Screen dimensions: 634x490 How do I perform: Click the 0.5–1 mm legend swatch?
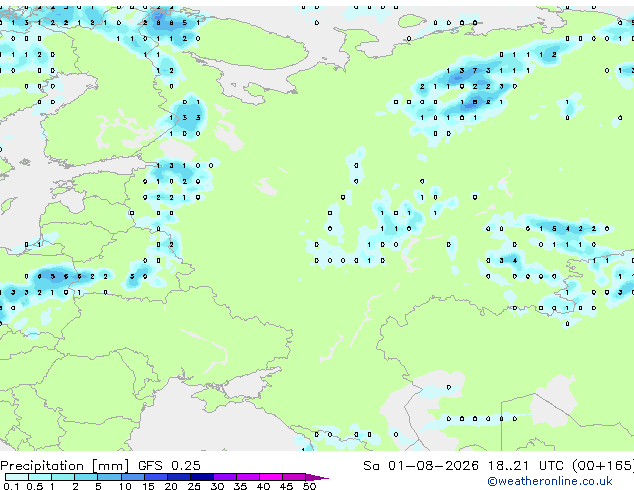(x=40, y=477)
